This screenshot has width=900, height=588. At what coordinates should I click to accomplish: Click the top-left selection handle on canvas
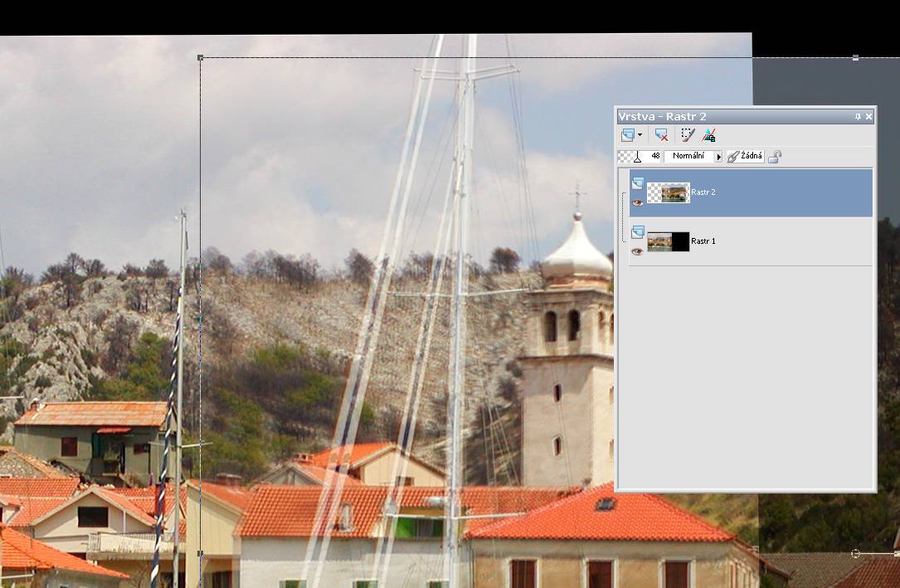pos(200,57)
